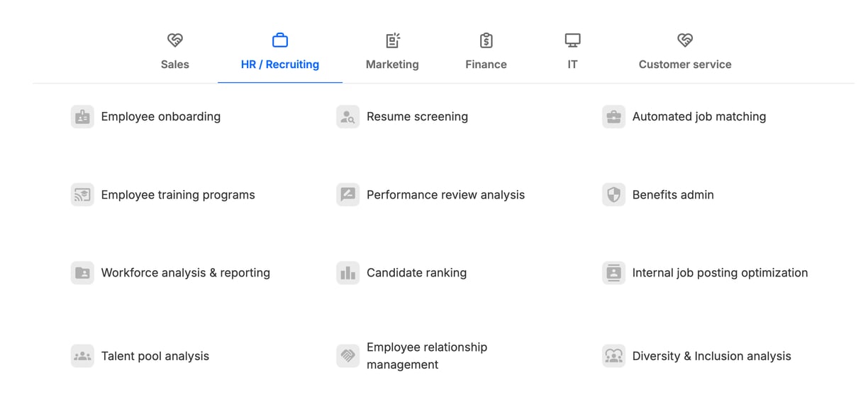Viewport: 868px width, 414px height.
Task: Click the Workforce analysis folder icon
Action: 82,273
